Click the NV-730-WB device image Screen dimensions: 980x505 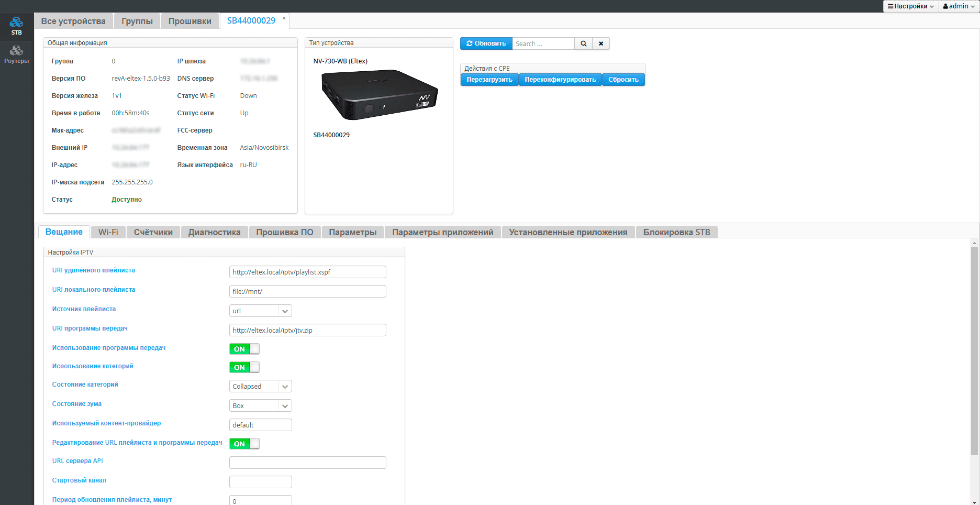[x=379, y=95]
